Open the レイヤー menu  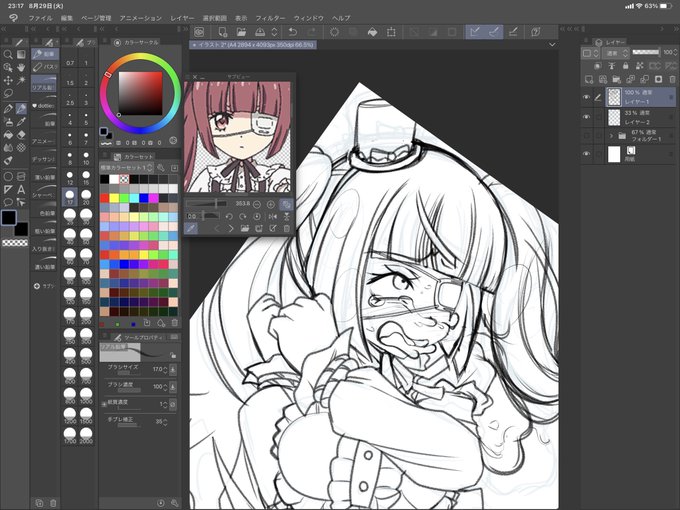182,18
